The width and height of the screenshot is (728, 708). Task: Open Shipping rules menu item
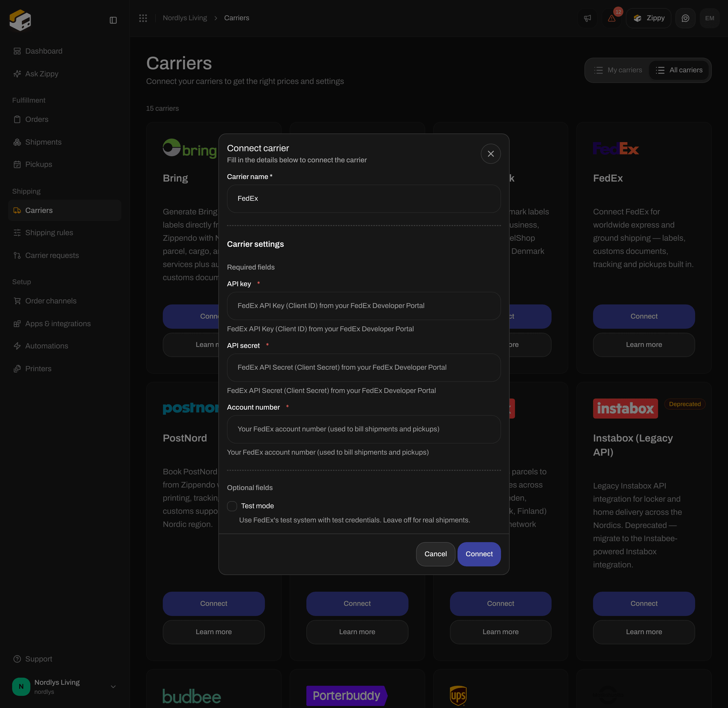pos(65,233)
